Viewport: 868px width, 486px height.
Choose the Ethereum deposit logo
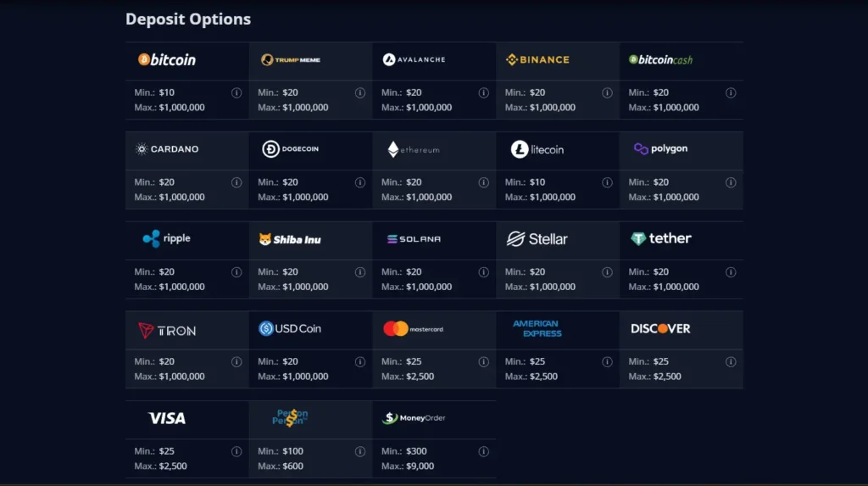tap(414, 149)
